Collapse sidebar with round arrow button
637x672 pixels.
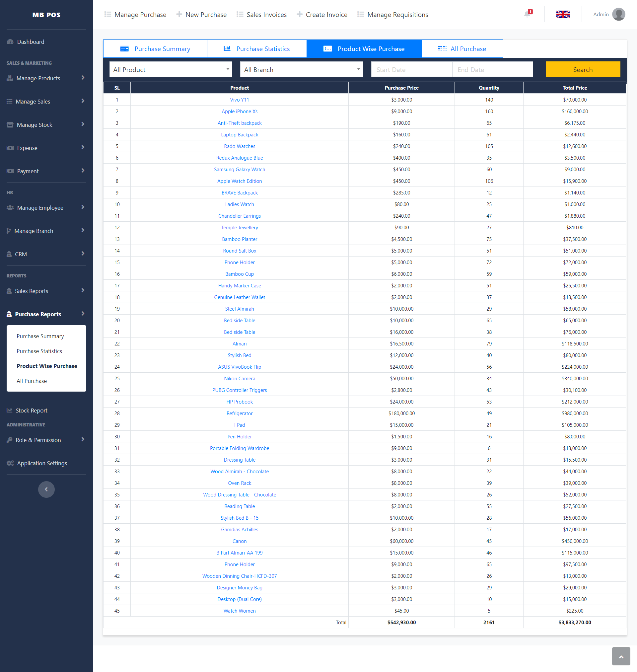pyautogui.click(x=46, y=489)
